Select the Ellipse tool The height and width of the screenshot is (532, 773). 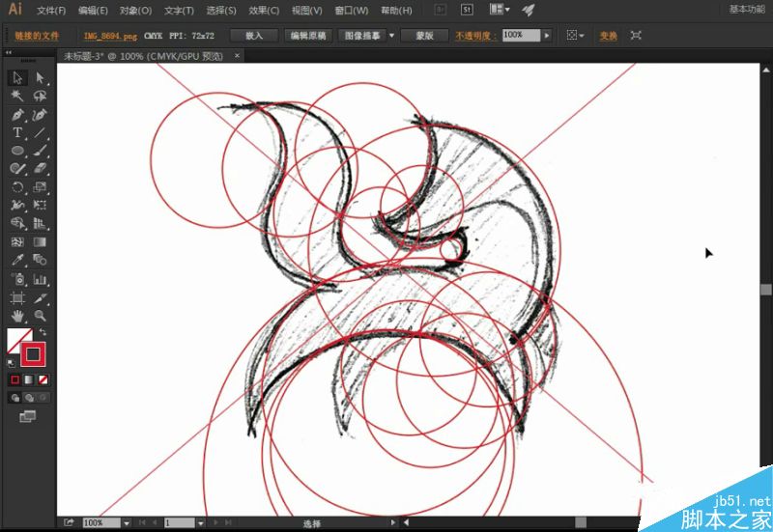coord(17,151)
